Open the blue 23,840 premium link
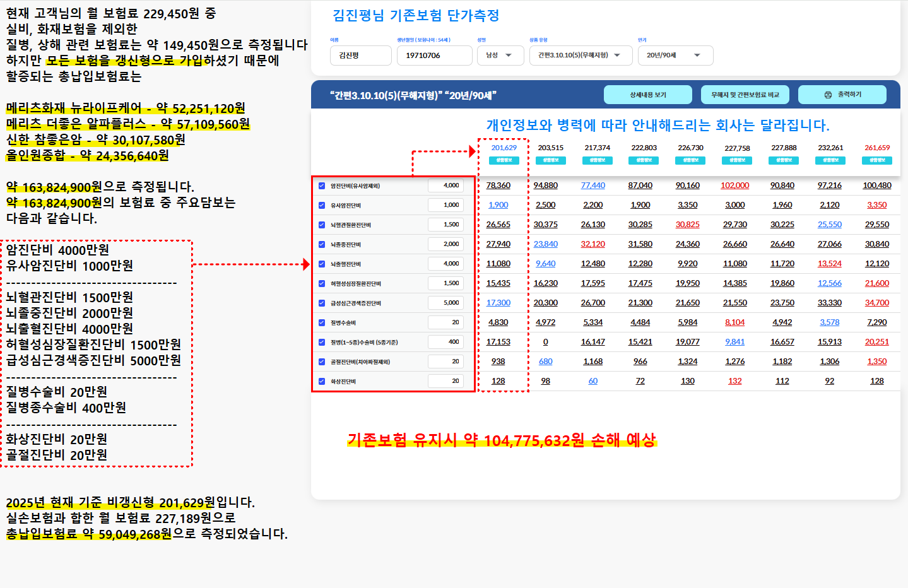The width and height of the screenshot is (908, 588). (546, 244)
